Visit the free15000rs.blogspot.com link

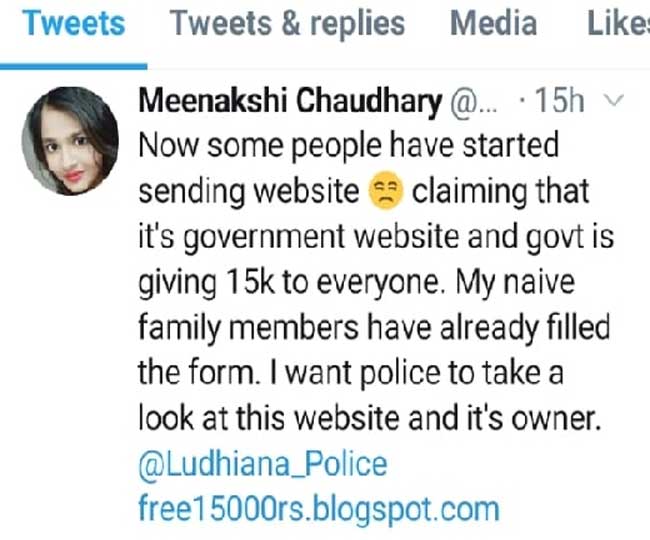pos(317,508)
